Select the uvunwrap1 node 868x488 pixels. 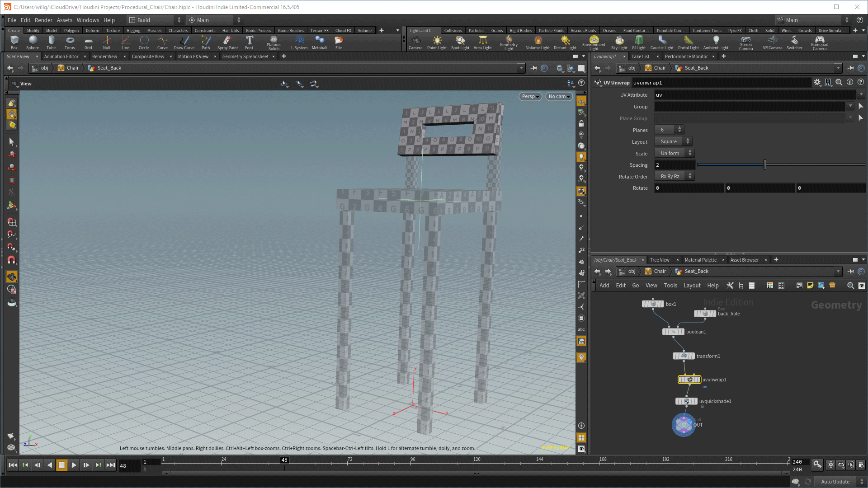tap(689, 380)
